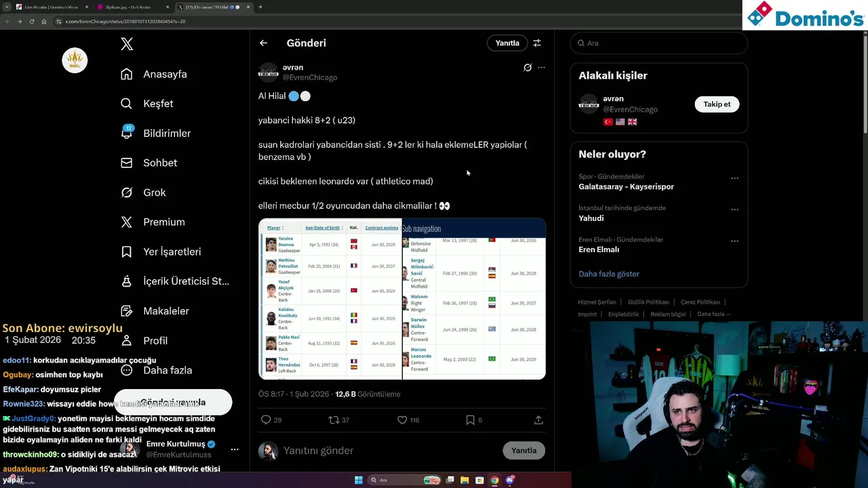Screen dimensions: 868x488
Task: Click the Chrome icon on the taskbar
Action: [494, 480]
